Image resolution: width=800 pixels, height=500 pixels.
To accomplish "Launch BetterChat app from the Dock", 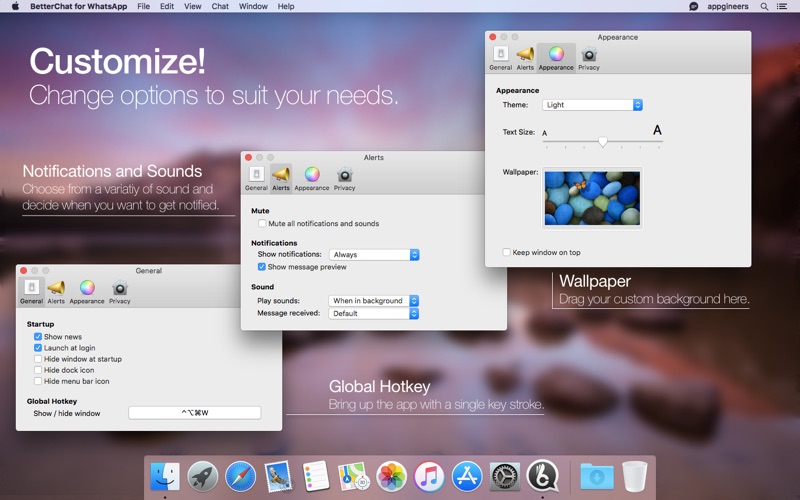I will click(541, 476).
